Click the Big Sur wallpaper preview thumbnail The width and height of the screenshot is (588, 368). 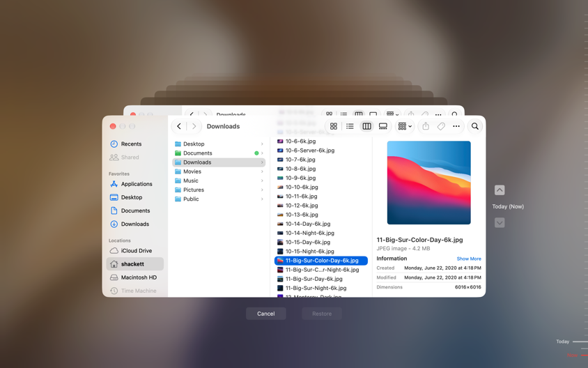pyautogui.click(x=428, y=183)
